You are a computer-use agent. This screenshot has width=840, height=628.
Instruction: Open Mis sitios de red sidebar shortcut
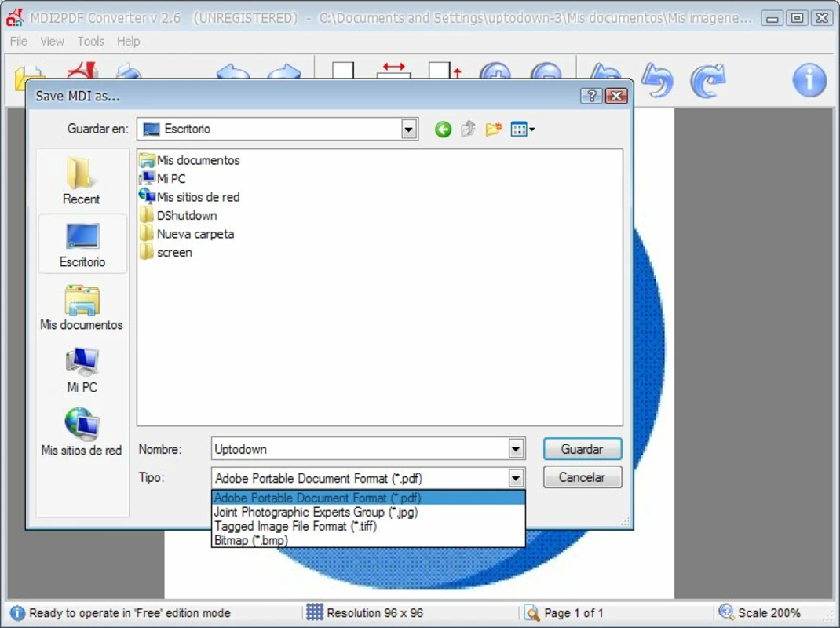pos(82,433)
